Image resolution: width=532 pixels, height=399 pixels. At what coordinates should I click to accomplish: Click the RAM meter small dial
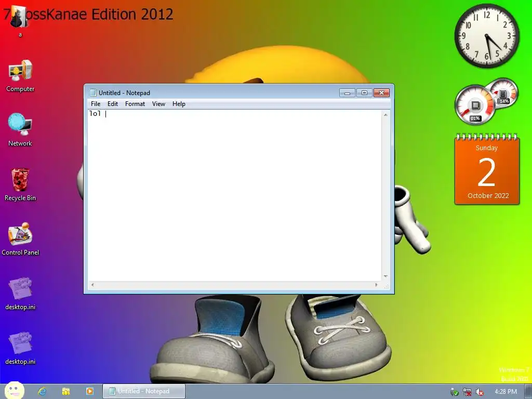point(503,93)
